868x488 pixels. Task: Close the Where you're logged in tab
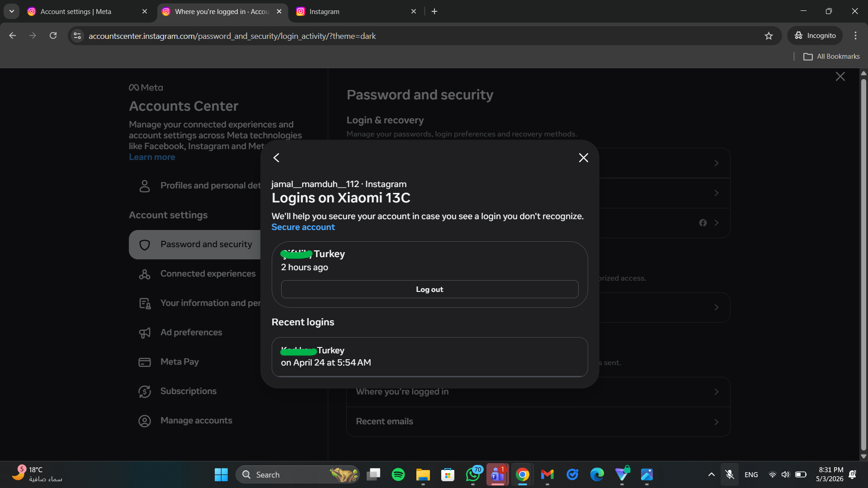click(279, 11)
